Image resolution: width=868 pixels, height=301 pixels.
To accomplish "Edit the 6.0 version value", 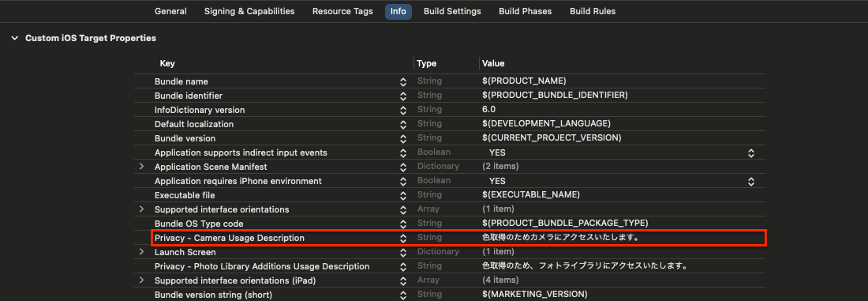I will (488, 110).
